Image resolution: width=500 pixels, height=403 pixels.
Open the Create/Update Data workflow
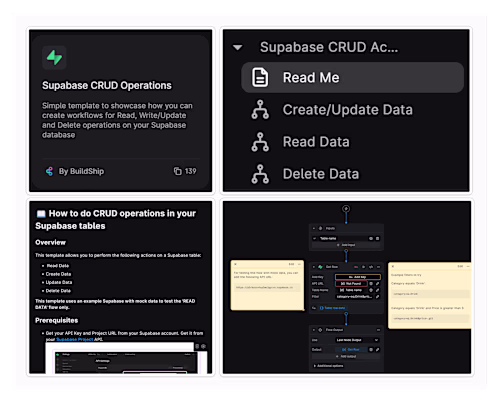point(348,110)
